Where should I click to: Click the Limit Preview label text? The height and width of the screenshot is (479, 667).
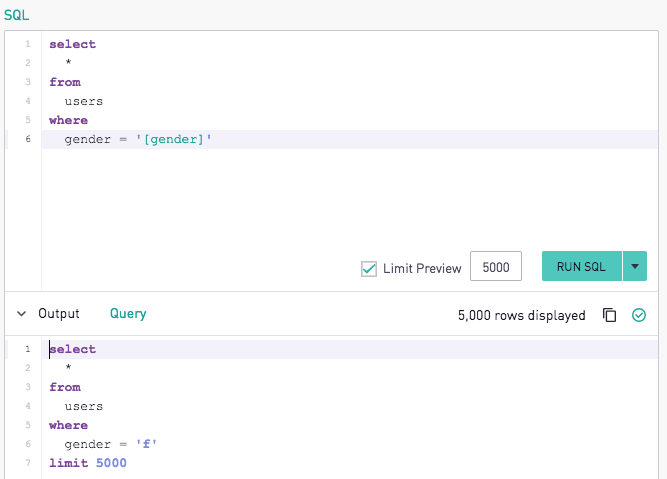click(x=422, y=268)
